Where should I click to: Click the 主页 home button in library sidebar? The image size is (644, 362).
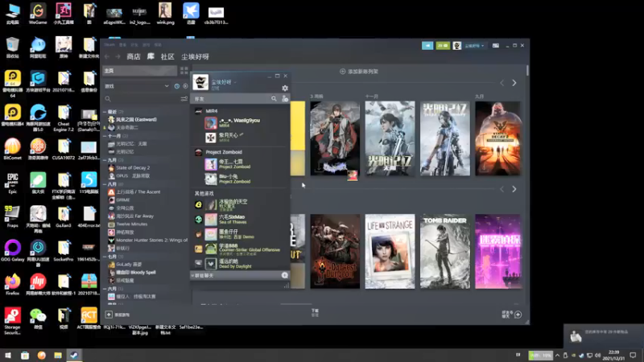coord(139,71)
